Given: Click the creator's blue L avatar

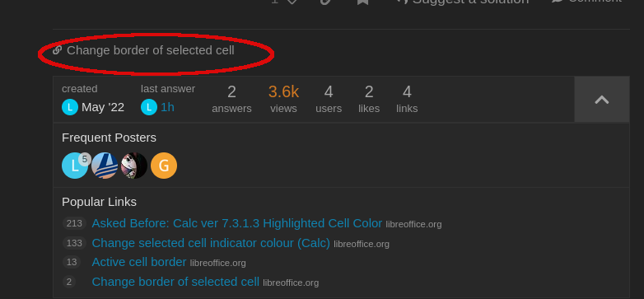Looking at the screenshot, I should [70, 107].
